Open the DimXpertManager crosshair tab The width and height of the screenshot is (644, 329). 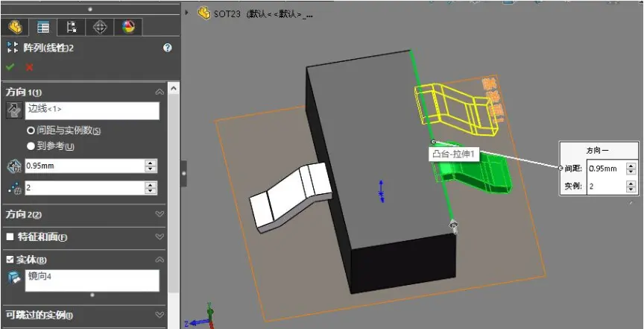tap(100, 28)
